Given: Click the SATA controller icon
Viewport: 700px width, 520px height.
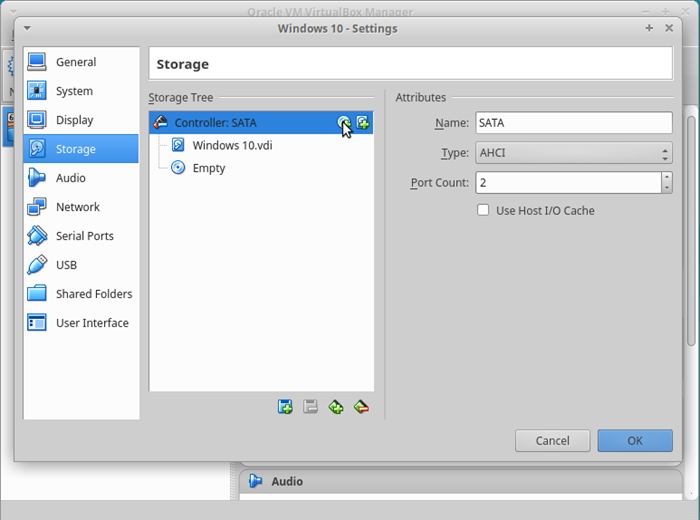Looking at the screenshot, I should [x=160, y=122].
